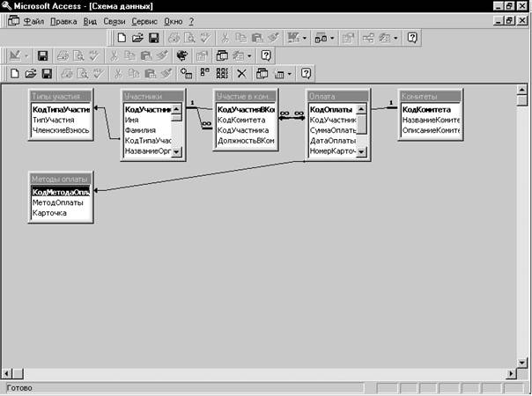Click Show All Relationships icon
The height and width of the screenshot is (396, 532).
(x=222, y=74)
